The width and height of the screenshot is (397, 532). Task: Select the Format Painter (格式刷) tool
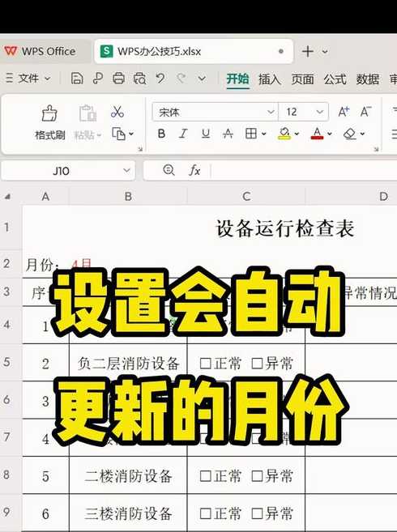click(x=49, y=122)
